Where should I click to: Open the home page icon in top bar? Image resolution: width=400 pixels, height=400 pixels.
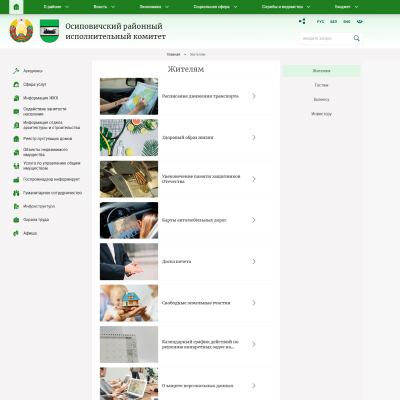16,7
